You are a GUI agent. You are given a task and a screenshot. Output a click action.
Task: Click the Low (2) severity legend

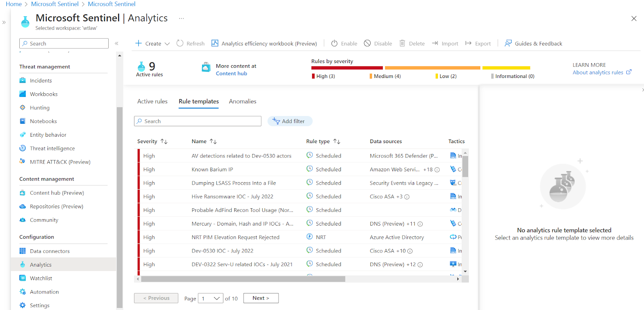446,76
